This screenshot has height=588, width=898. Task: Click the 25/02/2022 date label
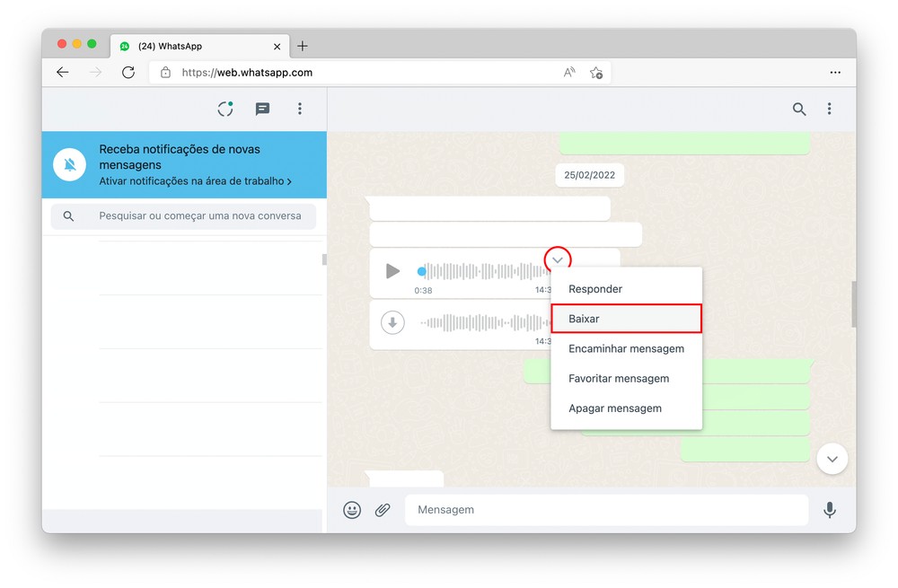coord(589,175)
